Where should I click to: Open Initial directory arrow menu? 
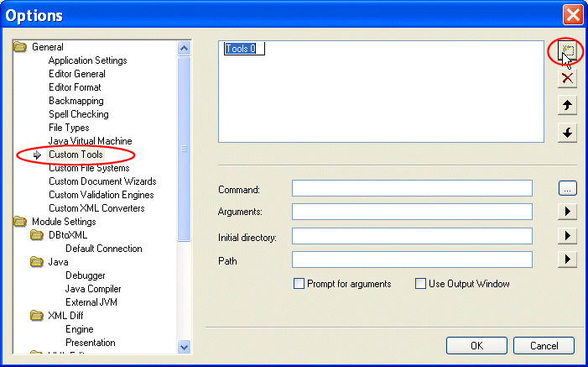pos(568,236)
